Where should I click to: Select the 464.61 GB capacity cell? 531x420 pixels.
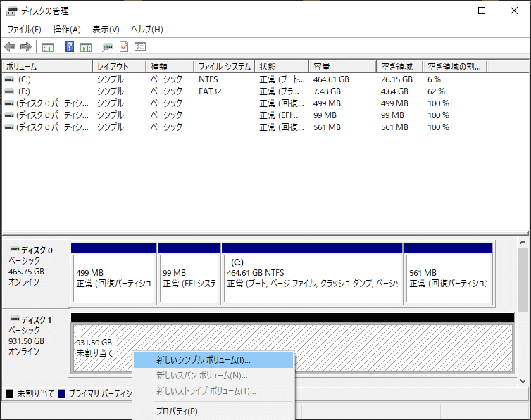331,79
